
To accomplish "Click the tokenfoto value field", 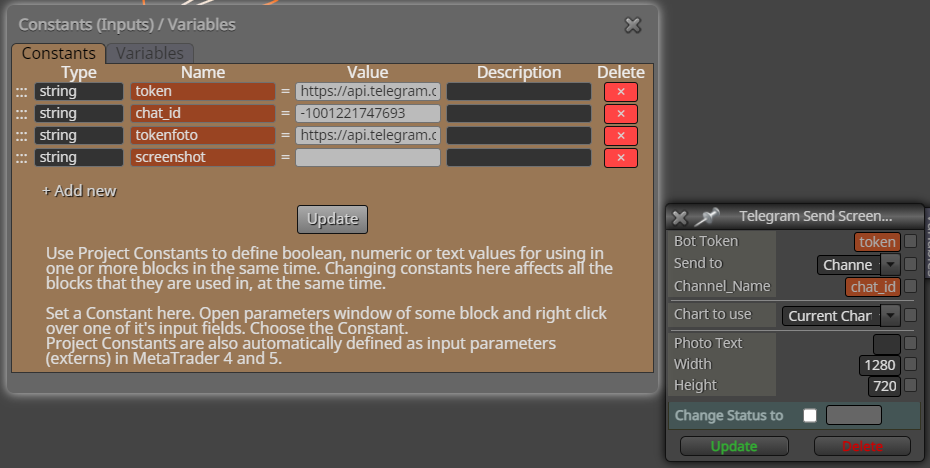I will (368, 135).
